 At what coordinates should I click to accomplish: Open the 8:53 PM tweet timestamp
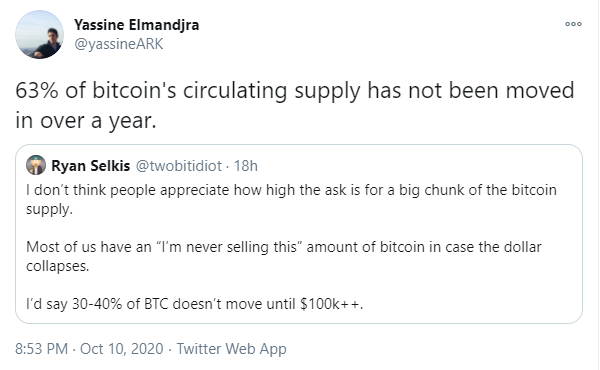41,349
